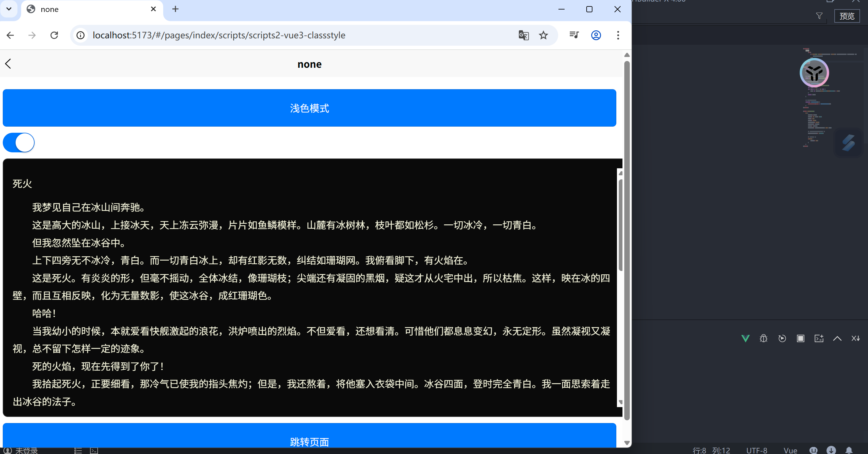The height and width of the screenshot is (454, 868).
Task: Click the inner text area scrollbar thumb
Action: click(x=620, y=226)
